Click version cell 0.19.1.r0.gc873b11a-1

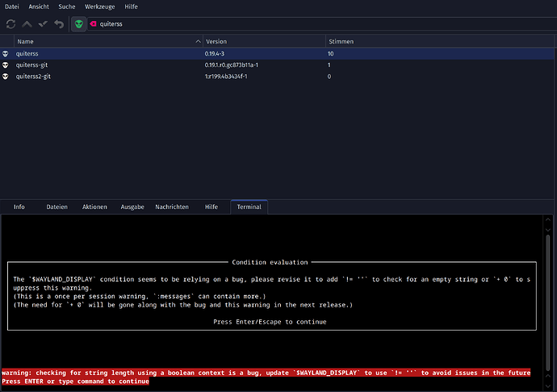[231, 65]
